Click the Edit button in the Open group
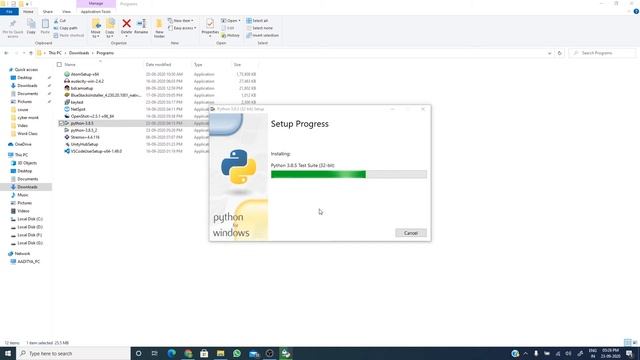The image size is (640, 360). coord(228,28)
